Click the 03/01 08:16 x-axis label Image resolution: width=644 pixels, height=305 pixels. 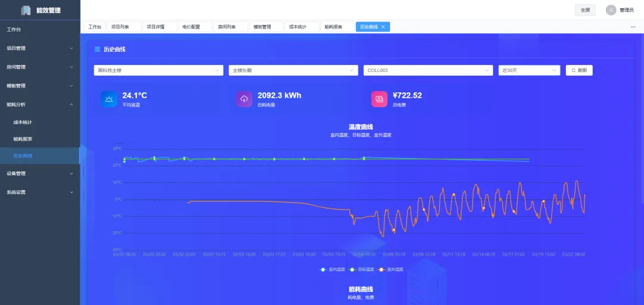[x=125, y=254]
